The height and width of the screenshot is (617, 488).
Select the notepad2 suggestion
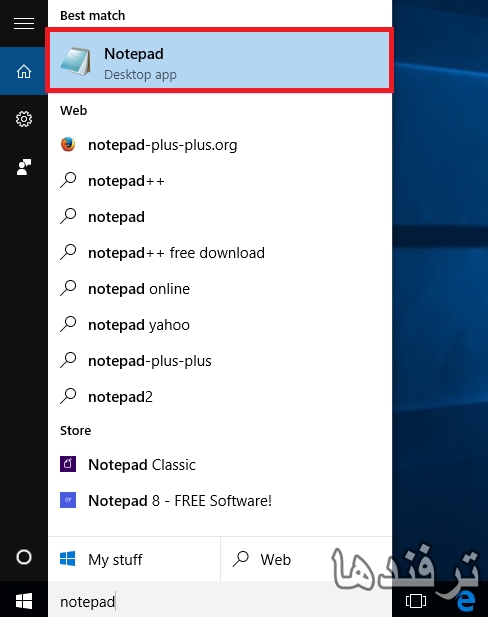[x=220, y=397]
